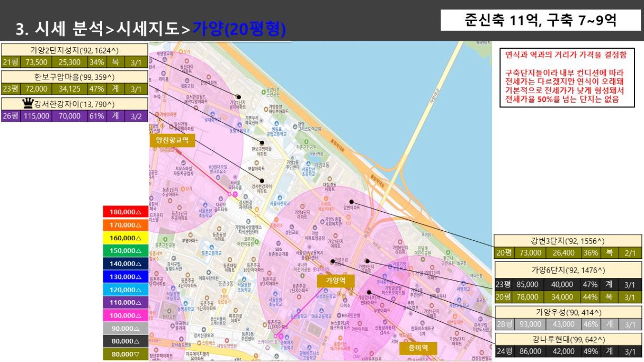
Task: Select the 증미역 station label on map
Action: click(x=418, y=348)
